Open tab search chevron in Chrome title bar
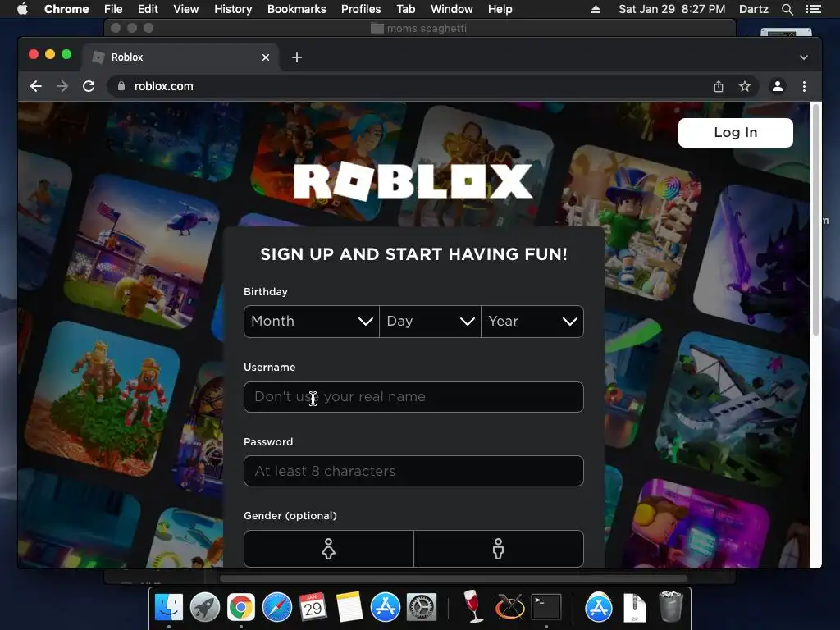Screen dimensions: 840x630 804,57
